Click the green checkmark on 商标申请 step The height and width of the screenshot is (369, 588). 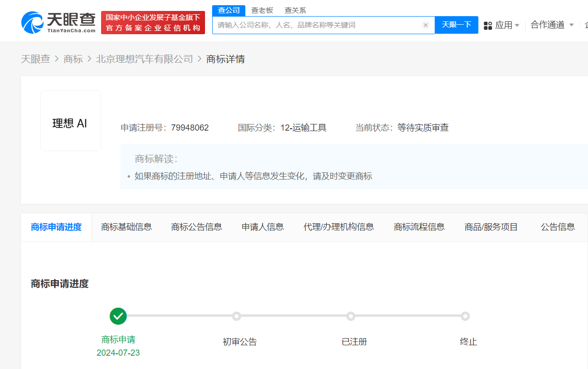(x=118, y=316)
